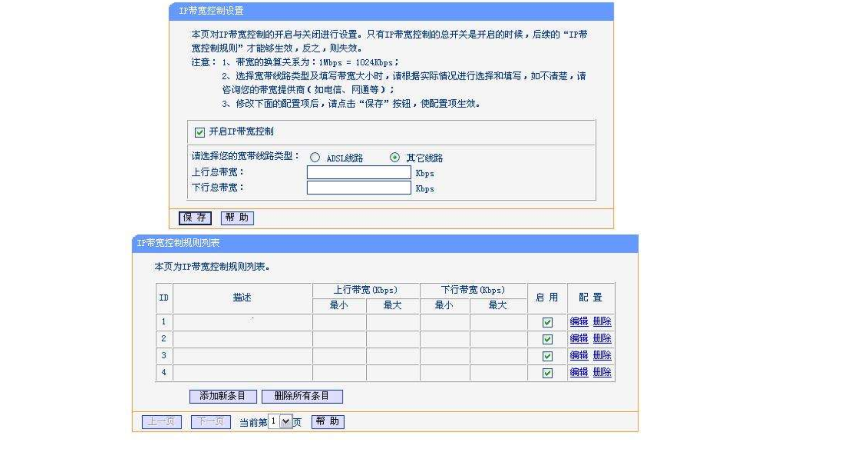Viewport: 868px width, 450px height.
Task: Click the ID cell of row 4
Action: pos(164,373)
